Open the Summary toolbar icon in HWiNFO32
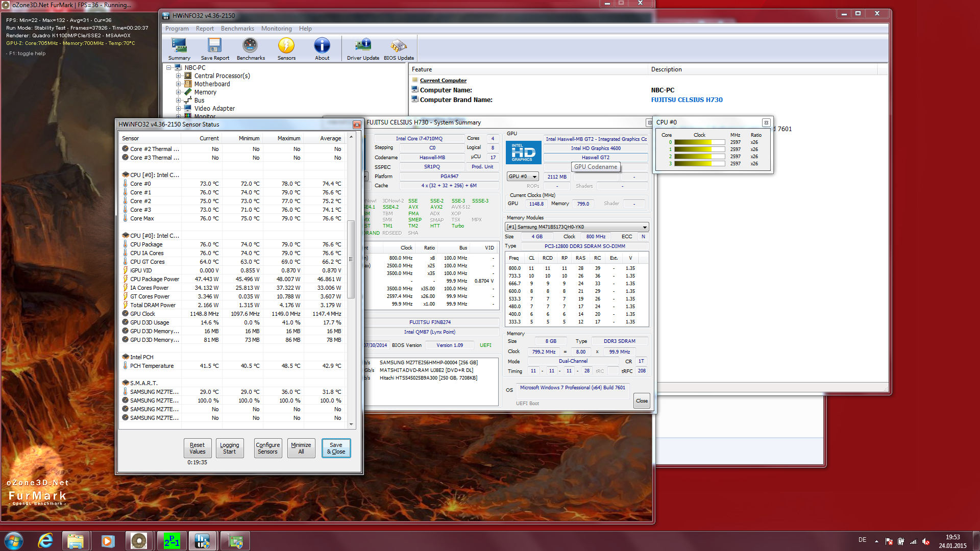This screenshot has height=551, width=980. 179,49
